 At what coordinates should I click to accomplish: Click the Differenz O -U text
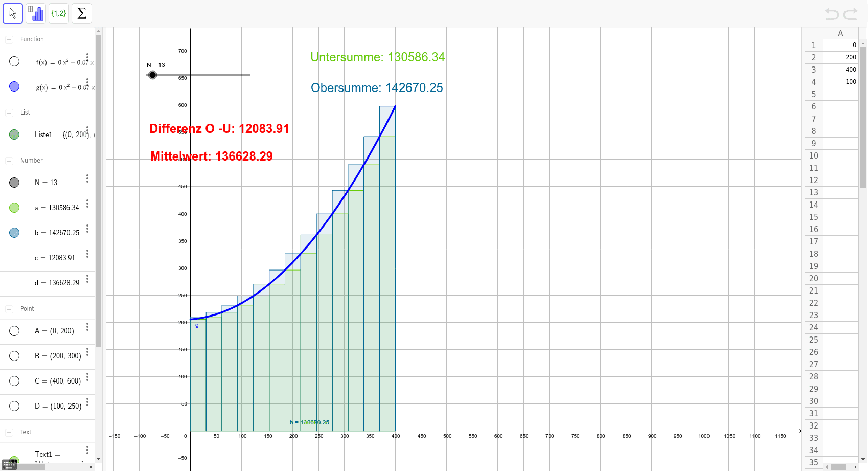(219, 128)
